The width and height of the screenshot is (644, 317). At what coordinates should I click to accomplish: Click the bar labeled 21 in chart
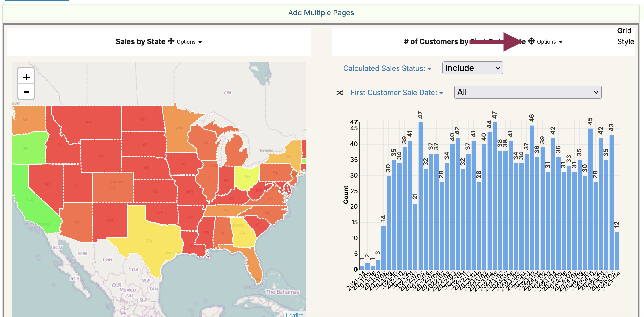pyautogui.click(x=415, y=236)
